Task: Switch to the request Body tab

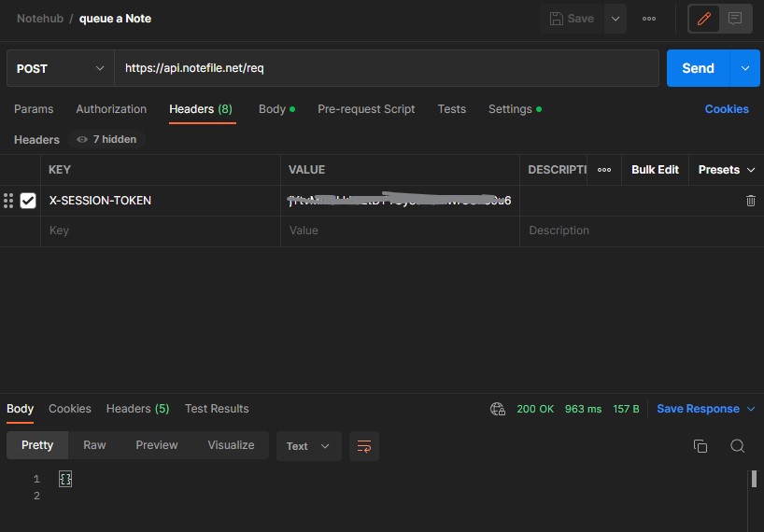Action: coord(276,109)
